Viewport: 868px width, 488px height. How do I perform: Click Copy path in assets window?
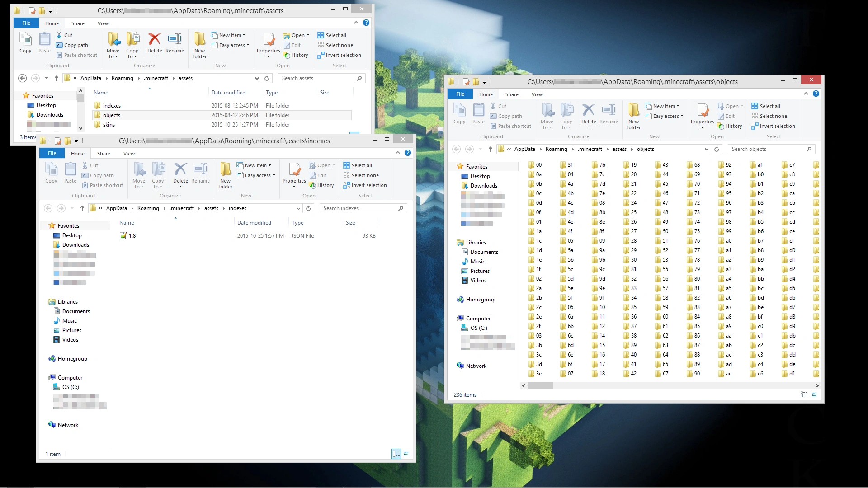click(75, 45)
